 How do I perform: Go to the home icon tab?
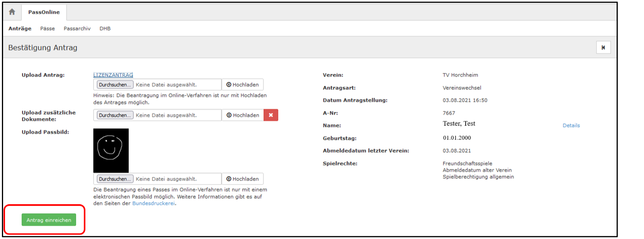pyautogui.click(x=12, y=12)
